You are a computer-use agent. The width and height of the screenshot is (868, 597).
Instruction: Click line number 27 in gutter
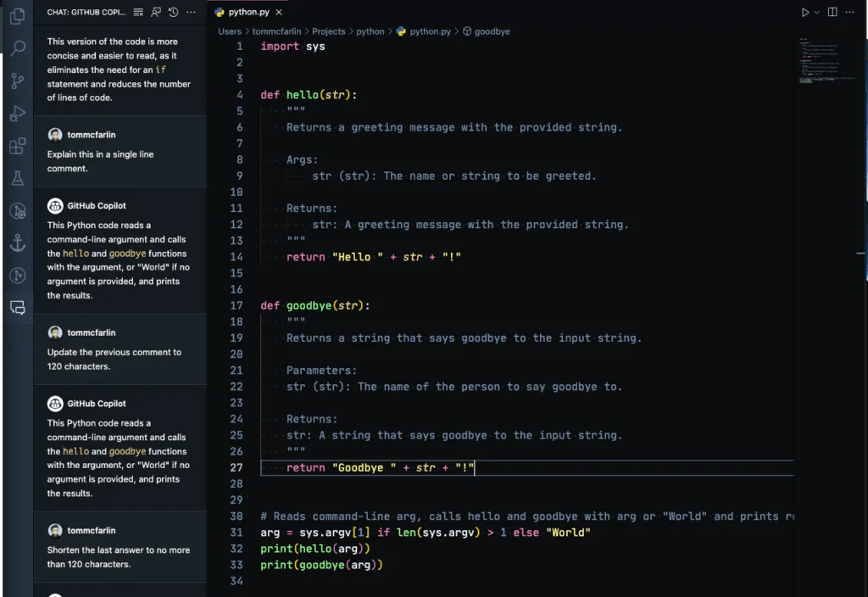click(x=236, y=468)
